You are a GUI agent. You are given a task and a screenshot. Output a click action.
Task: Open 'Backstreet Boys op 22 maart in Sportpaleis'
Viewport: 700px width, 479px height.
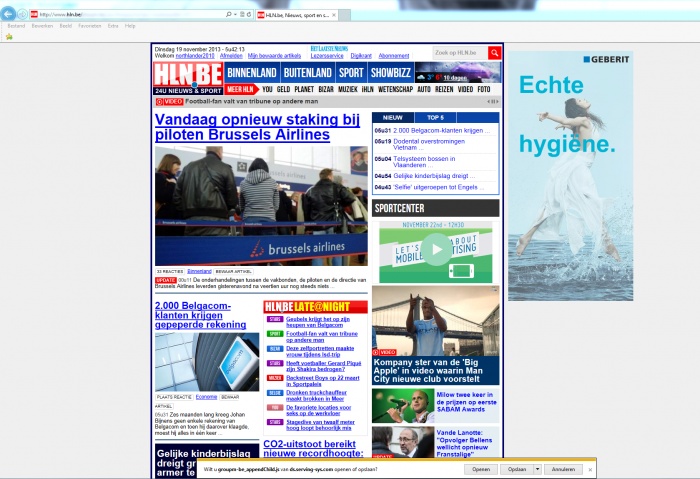coord(322,381)
